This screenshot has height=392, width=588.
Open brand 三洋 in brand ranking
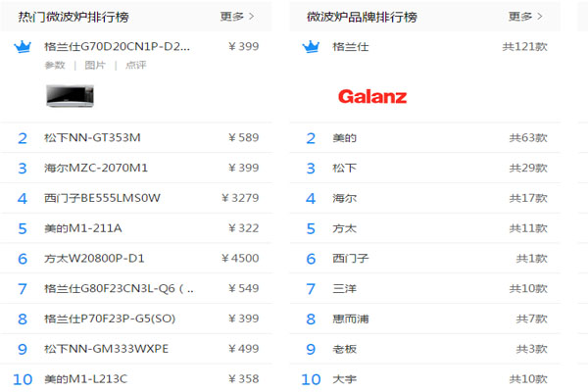point(345,289)
